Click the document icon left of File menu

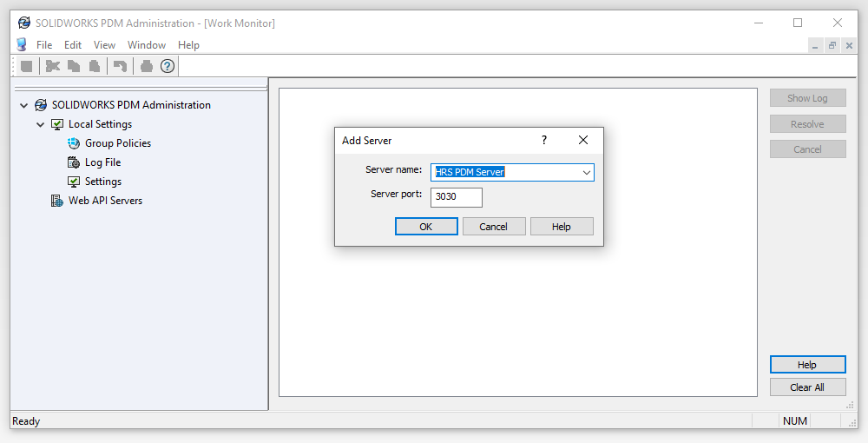[22, 45]
